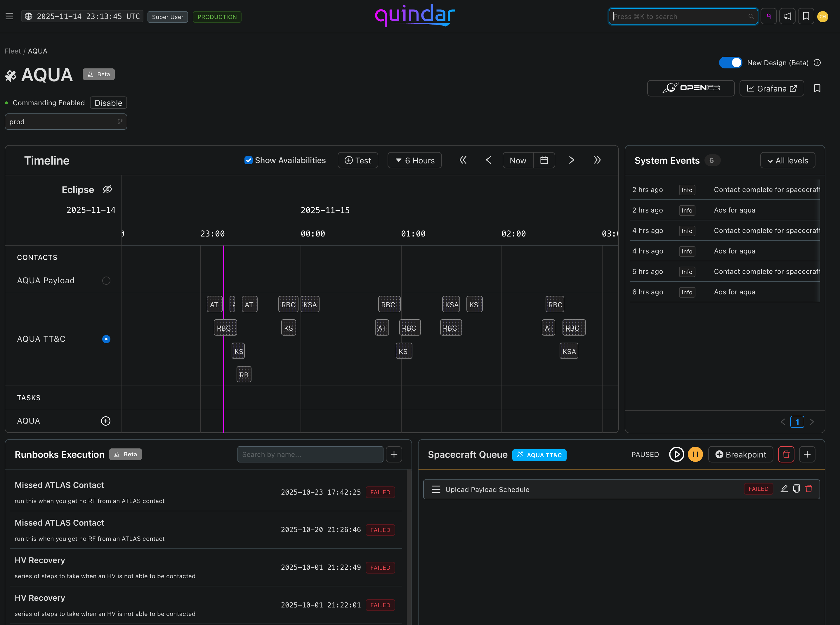Open the prod branch selector
This screenshot has height=625, width=840.
tap(66, 122)
